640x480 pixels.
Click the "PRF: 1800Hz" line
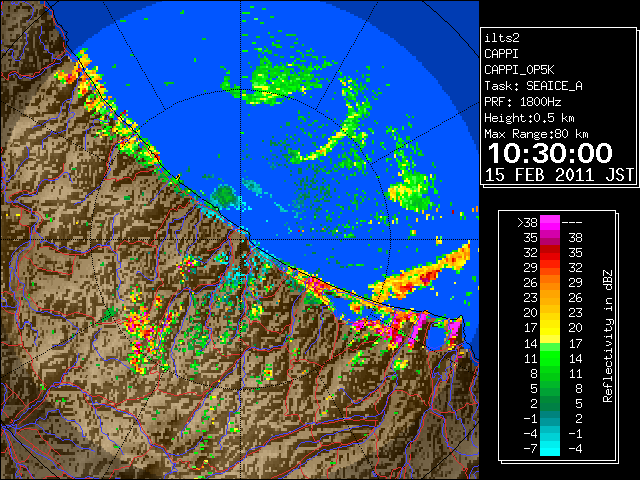522,102
